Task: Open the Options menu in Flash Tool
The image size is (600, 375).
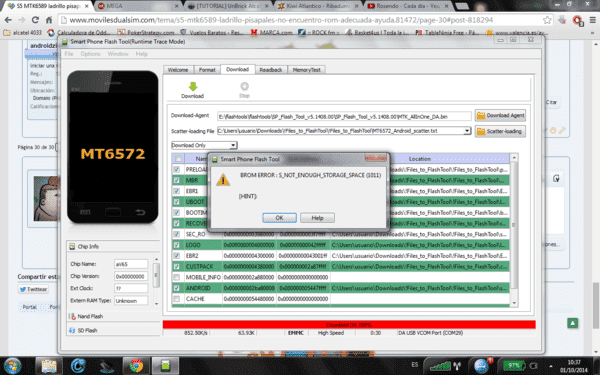Action: point(90,54)
